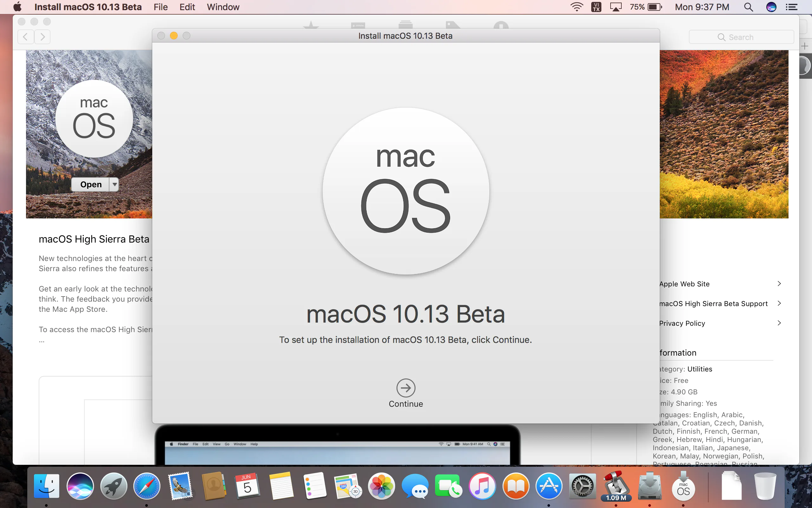Open System Preferences gear in Dock
Screen dimensions: 812x508
(582, 486)
